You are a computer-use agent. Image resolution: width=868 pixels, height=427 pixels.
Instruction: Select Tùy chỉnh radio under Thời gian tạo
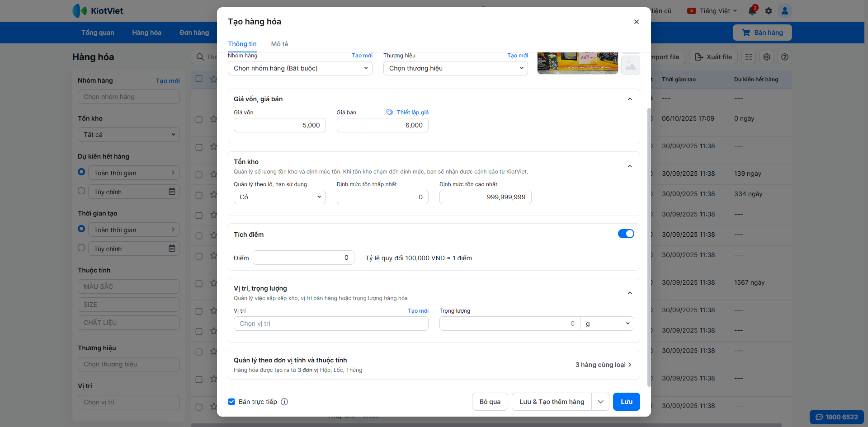pos(81,248)
